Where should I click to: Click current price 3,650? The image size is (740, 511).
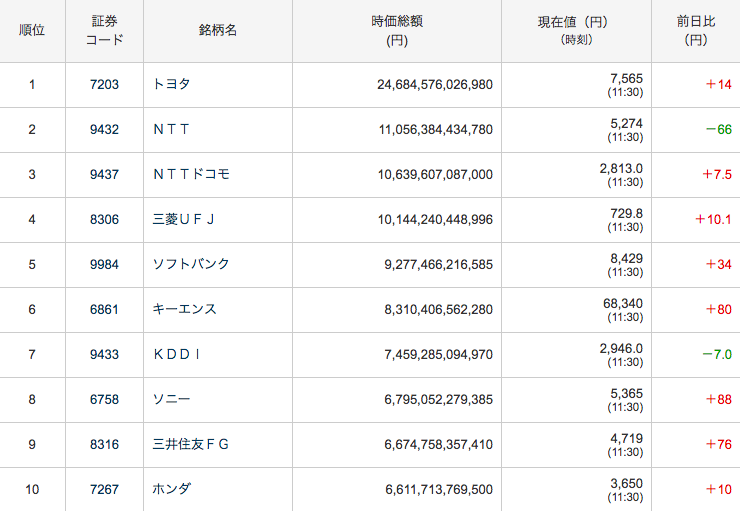(626, 484)
